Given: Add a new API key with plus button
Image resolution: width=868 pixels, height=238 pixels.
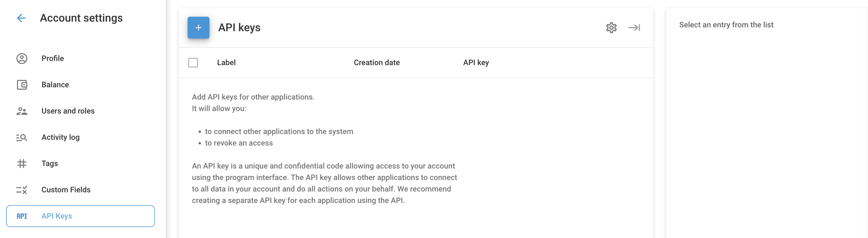Looking at the screenshot, I should point(199,28).
